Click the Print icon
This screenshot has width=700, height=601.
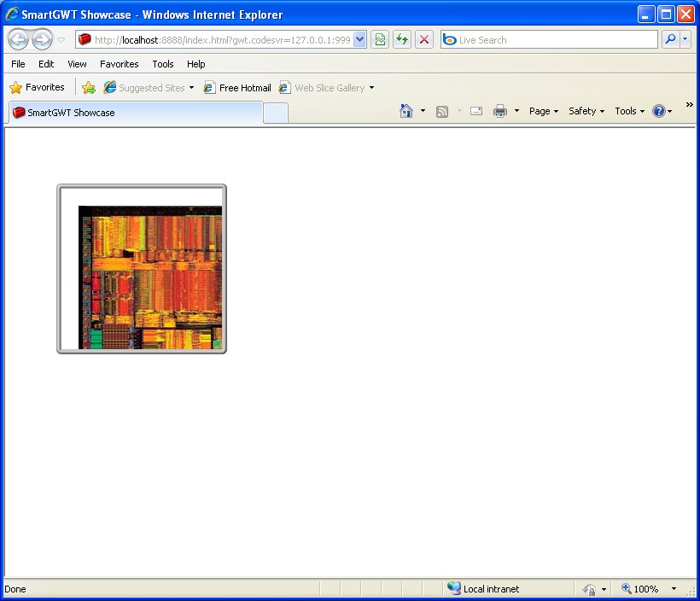(x=500, y=111)
